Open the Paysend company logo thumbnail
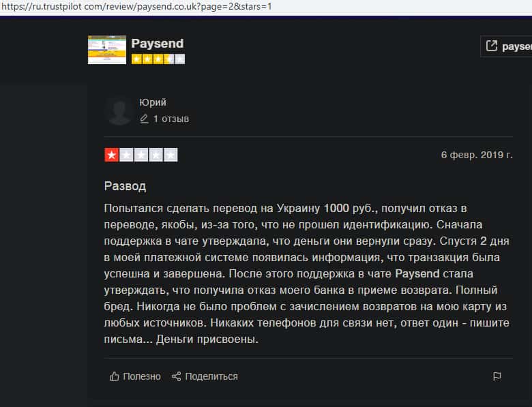 pyautogui.click(x=107, y=50)
